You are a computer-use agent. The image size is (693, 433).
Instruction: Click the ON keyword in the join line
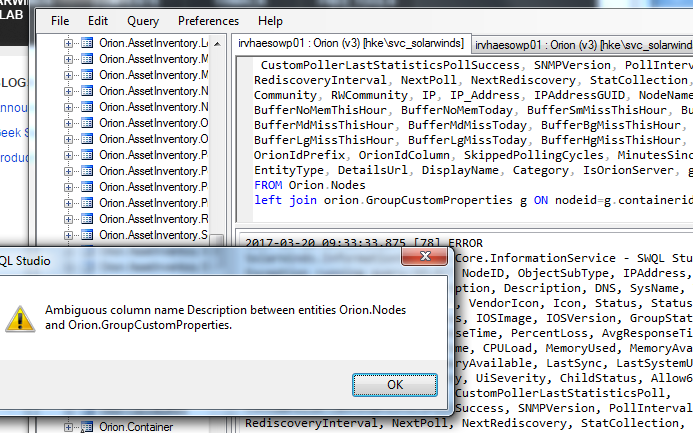click(541, 200)
